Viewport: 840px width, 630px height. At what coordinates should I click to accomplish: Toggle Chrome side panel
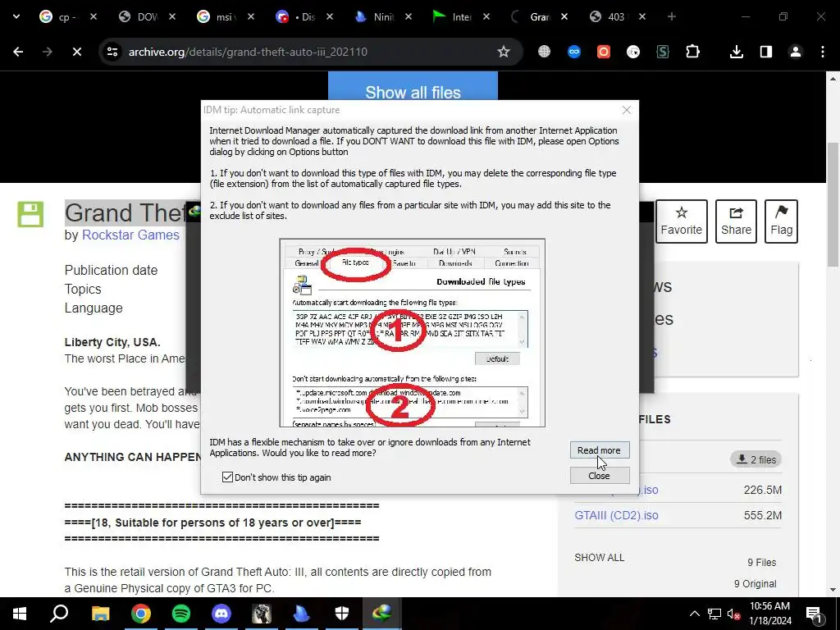point(766,52)
